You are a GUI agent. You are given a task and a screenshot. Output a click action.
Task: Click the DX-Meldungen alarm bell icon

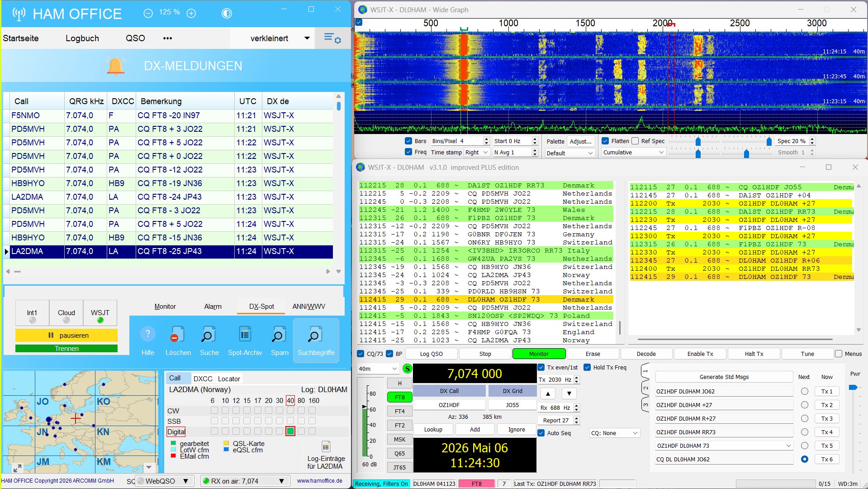point(116,66)
